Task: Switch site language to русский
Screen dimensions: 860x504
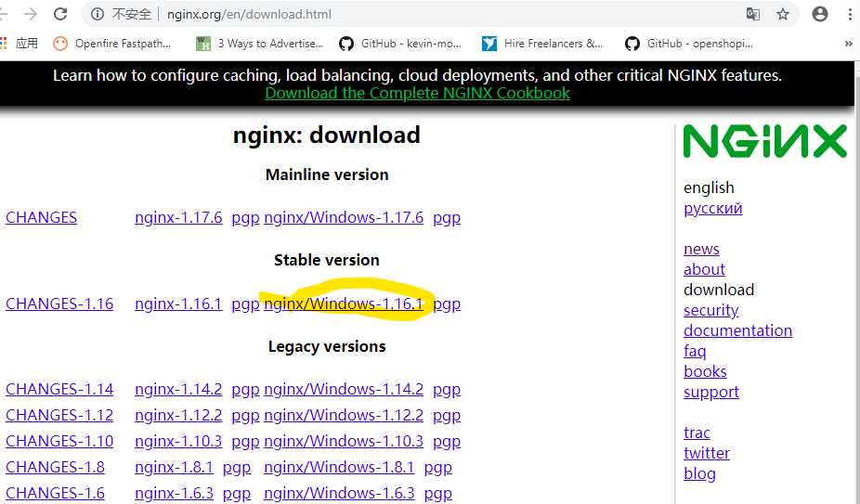Action: pyautogui.click(x=713, y=209)
